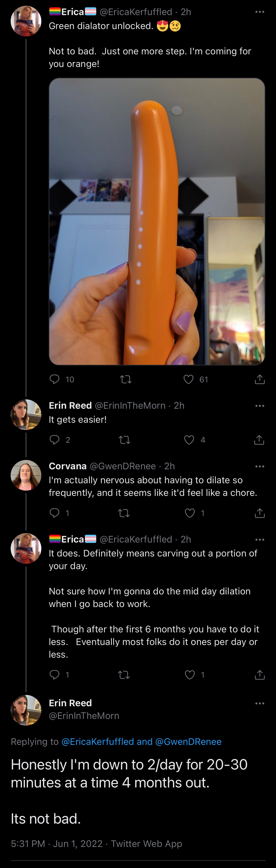Viewport: 276px width, 868px height.
Task: Open more options on Corvana's tweet
Action: click(260, 466)
